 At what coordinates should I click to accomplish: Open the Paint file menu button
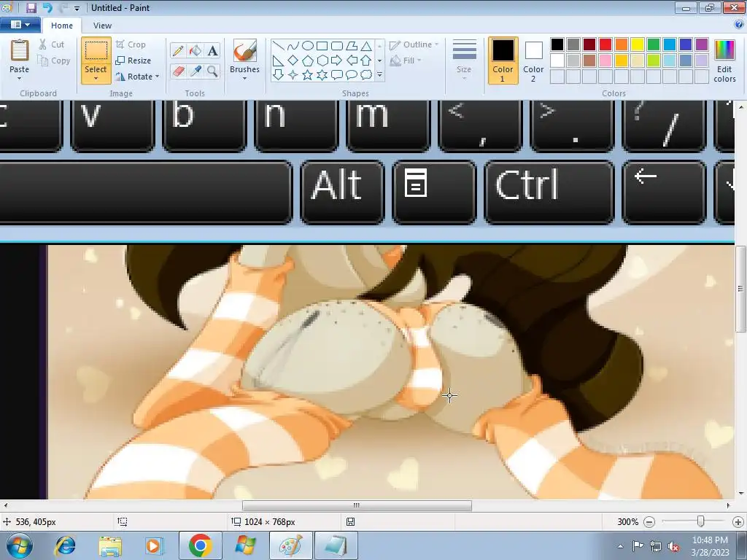(x=20, y=25)
